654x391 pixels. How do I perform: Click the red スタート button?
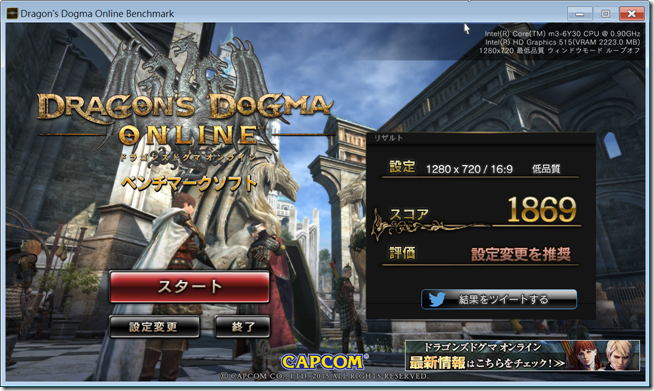click(x=189, y=287)
